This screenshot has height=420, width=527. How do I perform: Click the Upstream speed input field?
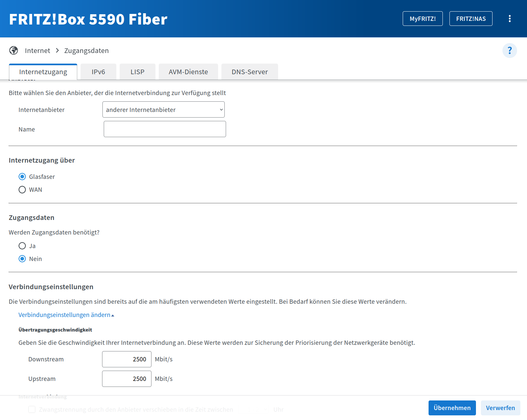[x=127, y=379]
